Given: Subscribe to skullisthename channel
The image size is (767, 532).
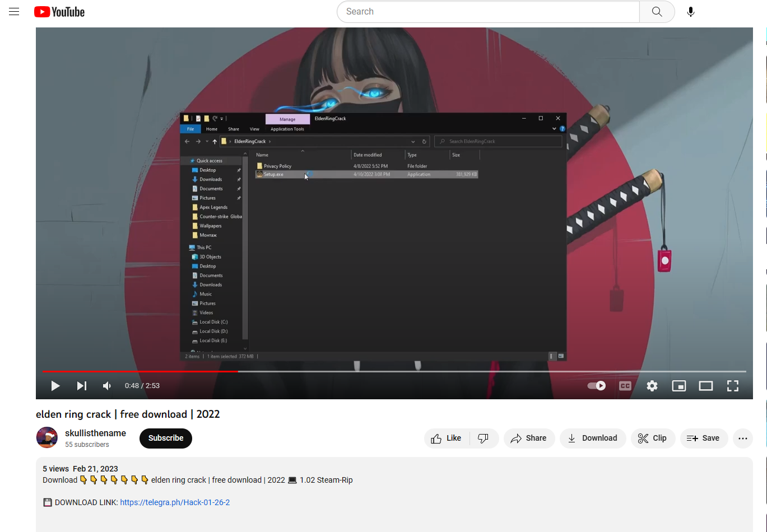Looking at the screenshot, I should tap(166, 438).
